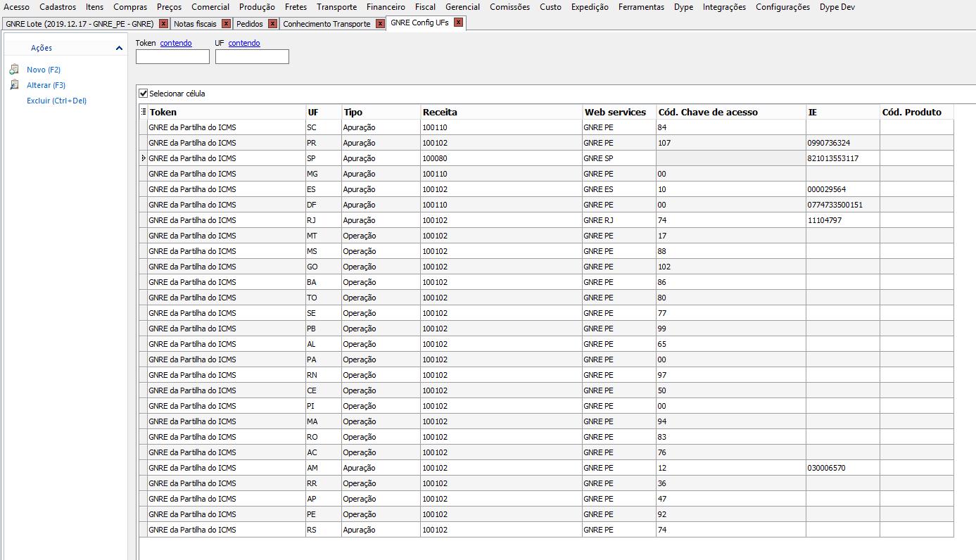Close the Conhecimento Transporte tab

[380, 23]
